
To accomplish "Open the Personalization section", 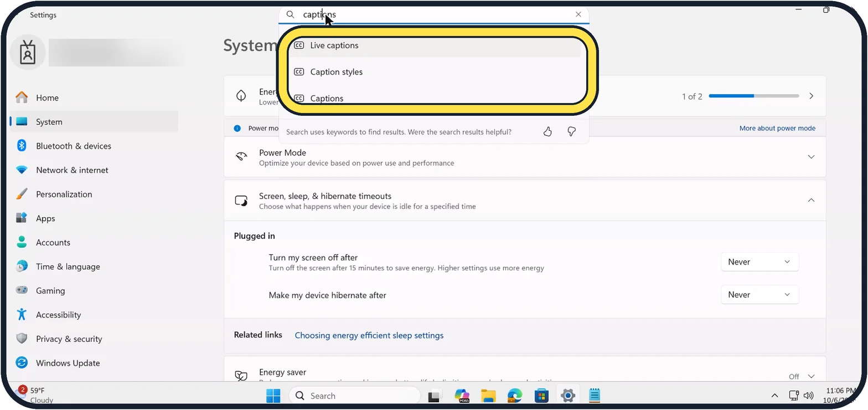I will 94,194.
